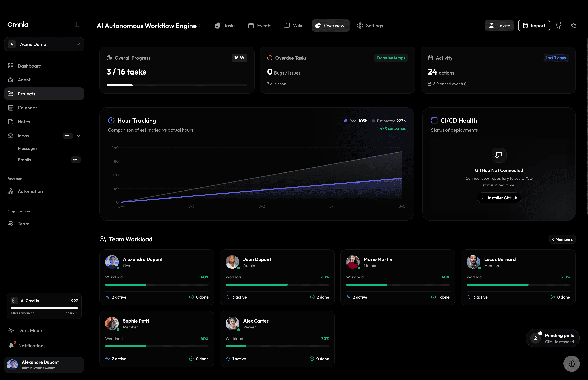This screenshot has width=588, height=380.
Task: Open GitHub icon in top bar
Action: click(559, 25)
